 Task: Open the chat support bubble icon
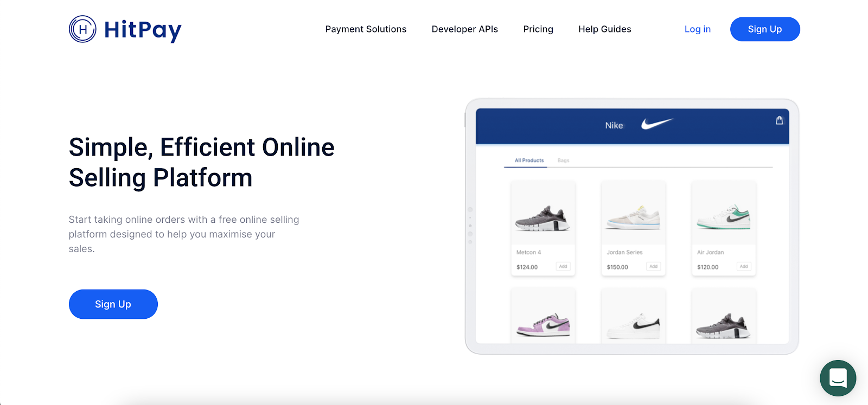(x=838, y=378)
